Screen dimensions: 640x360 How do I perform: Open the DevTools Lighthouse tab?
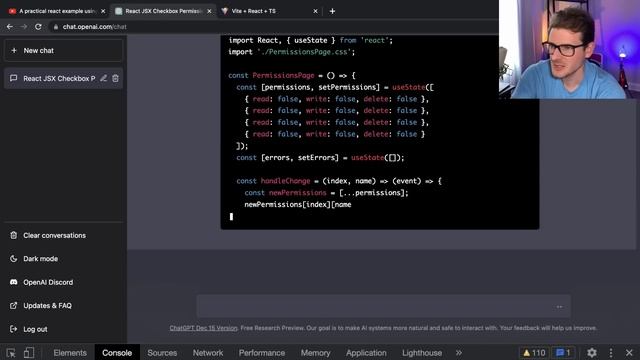(x=422, y=353)
